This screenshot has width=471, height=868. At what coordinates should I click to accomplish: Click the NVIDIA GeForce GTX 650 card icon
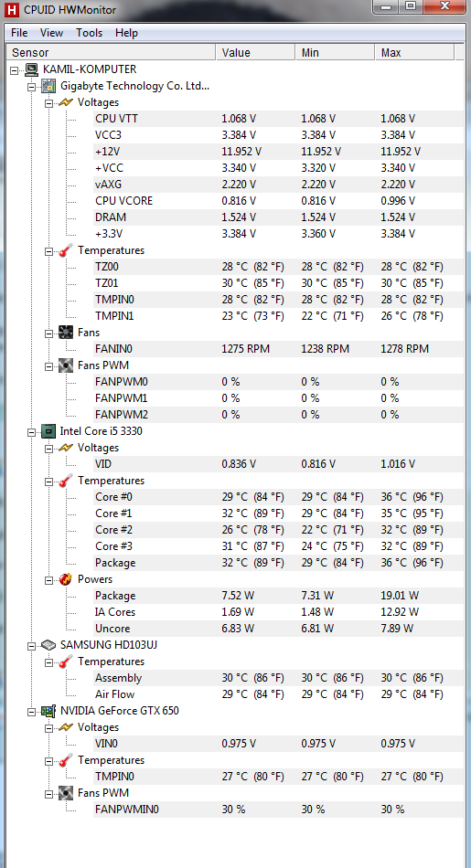48,711
